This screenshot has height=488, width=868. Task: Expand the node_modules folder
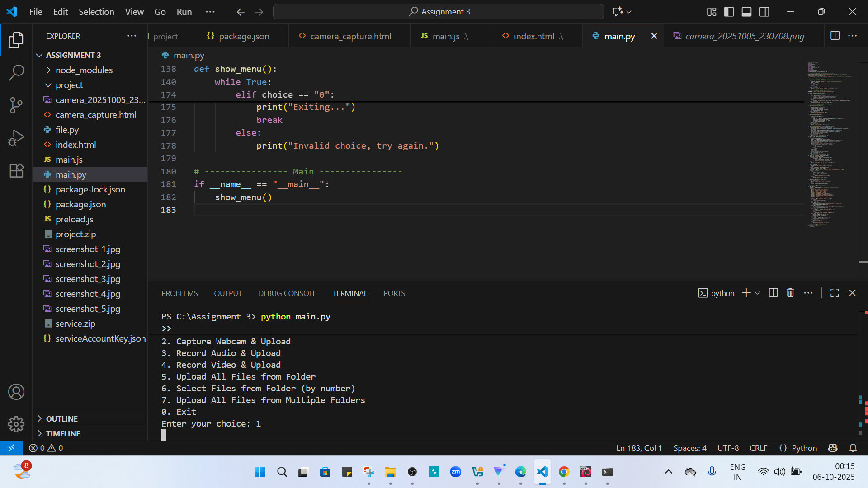[84, 70]
